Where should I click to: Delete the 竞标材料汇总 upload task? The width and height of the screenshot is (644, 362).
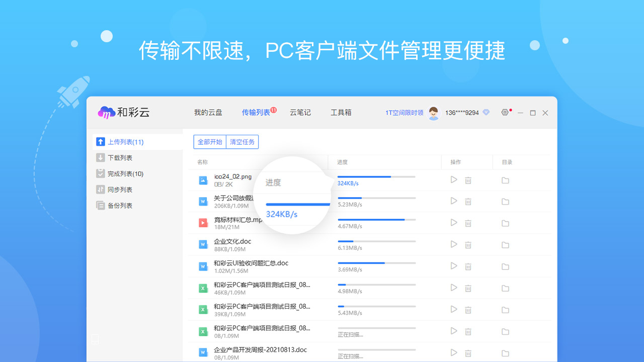(468, 223)
